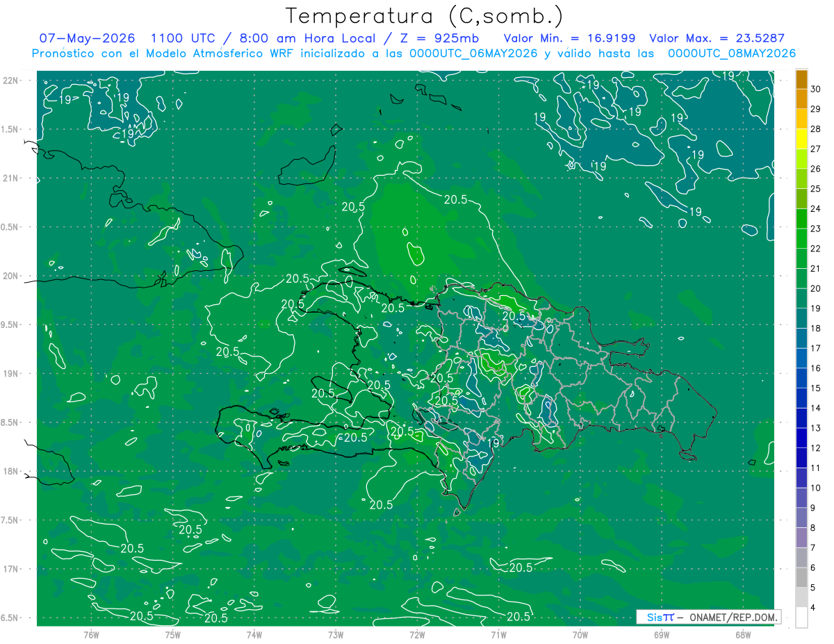Click the Valor Max. = 23.5287 text
Screen dimensions: 834x644
coord(717,38)
